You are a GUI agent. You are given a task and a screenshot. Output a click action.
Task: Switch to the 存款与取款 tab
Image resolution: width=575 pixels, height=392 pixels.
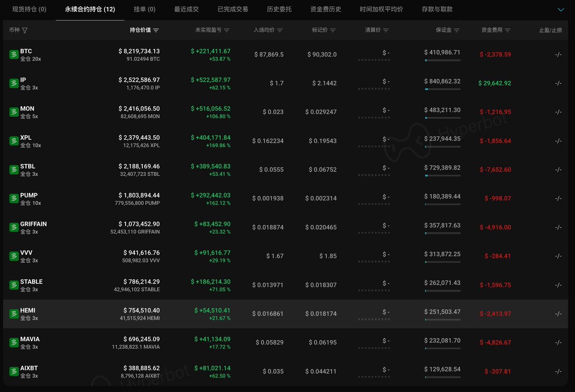click(437, 9)
